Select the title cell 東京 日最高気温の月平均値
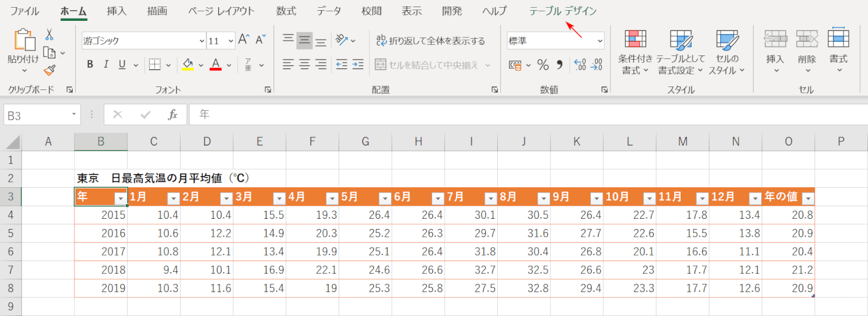The image size is (868, 316). point(163,178)
